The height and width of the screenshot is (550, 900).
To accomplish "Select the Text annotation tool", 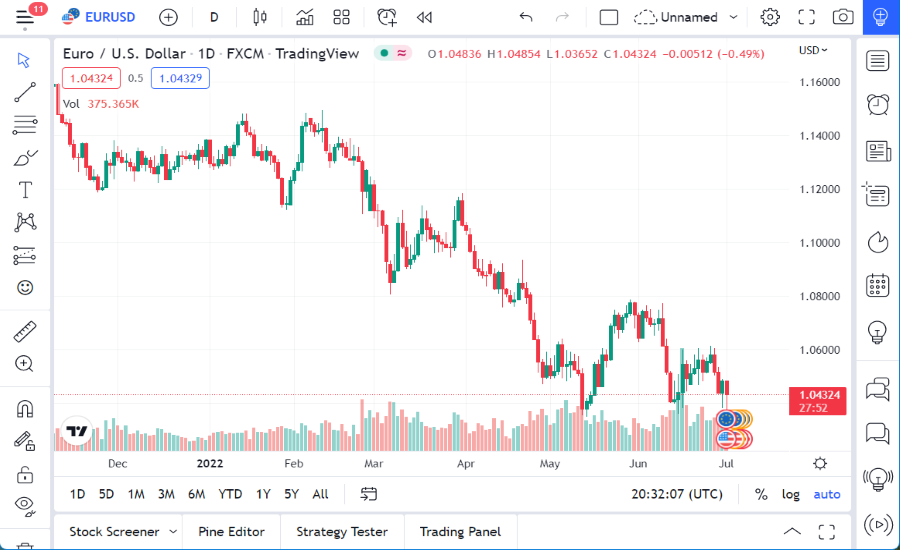I will (25, 190).
